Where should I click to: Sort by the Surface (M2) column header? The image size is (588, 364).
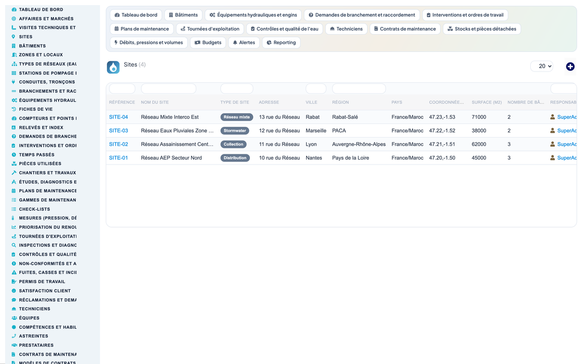pyautogui.click(x=487, y=102)
